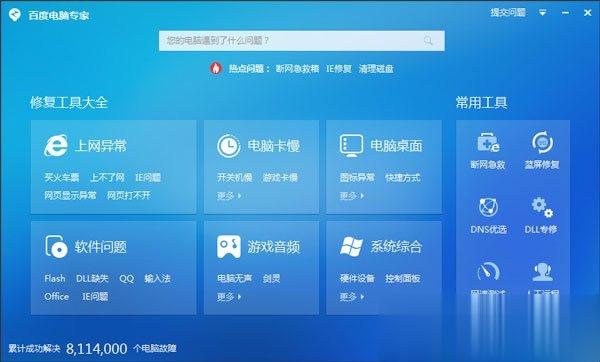Open the headset support agent icon

542,271
